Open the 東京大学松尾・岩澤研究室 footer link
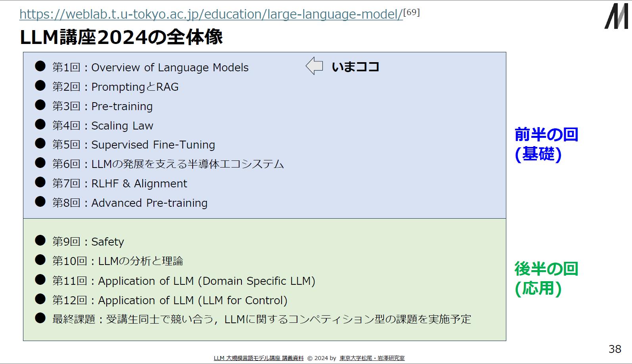The height and width of the screenshot is (364, 632). (x=372, y=358)
